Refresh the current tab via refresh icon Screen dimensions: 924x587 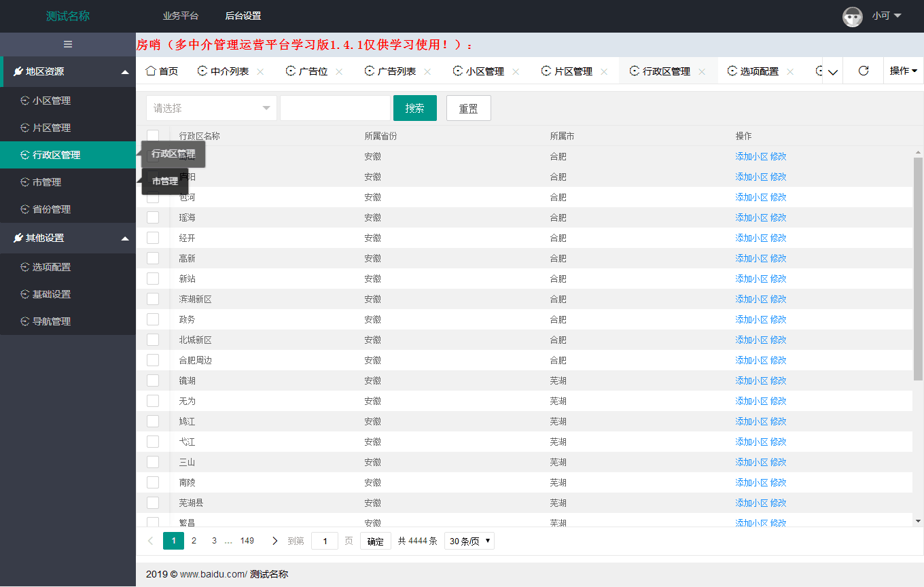coord(864,71)
